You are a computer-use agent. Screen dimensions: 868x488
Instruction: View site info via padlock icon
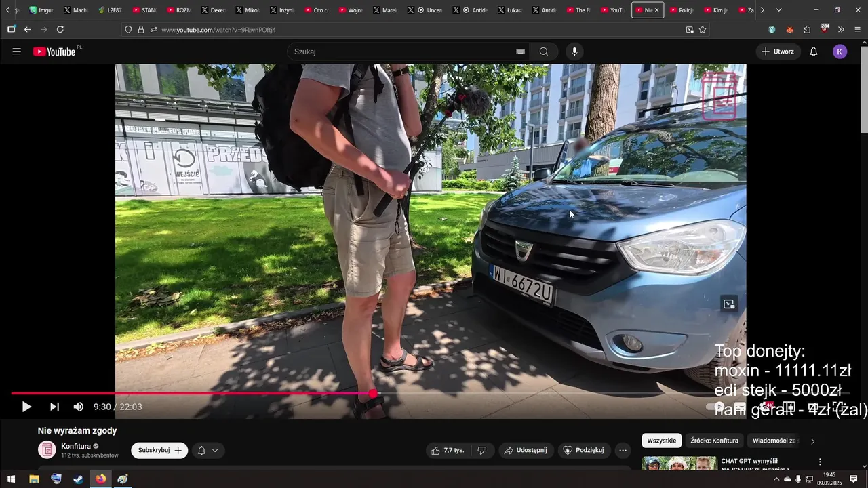[x=141, y=30]
